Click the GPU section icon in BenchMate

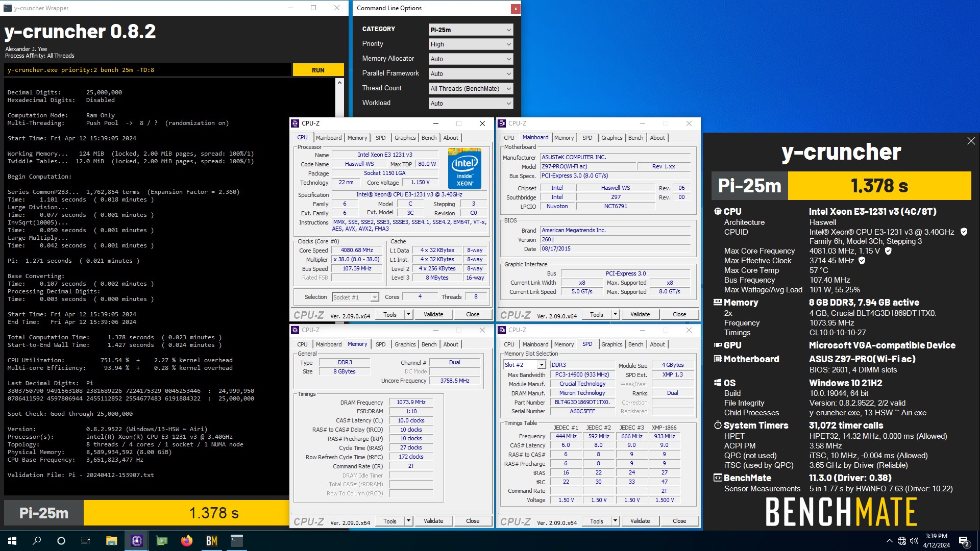(x=718, y=345)
